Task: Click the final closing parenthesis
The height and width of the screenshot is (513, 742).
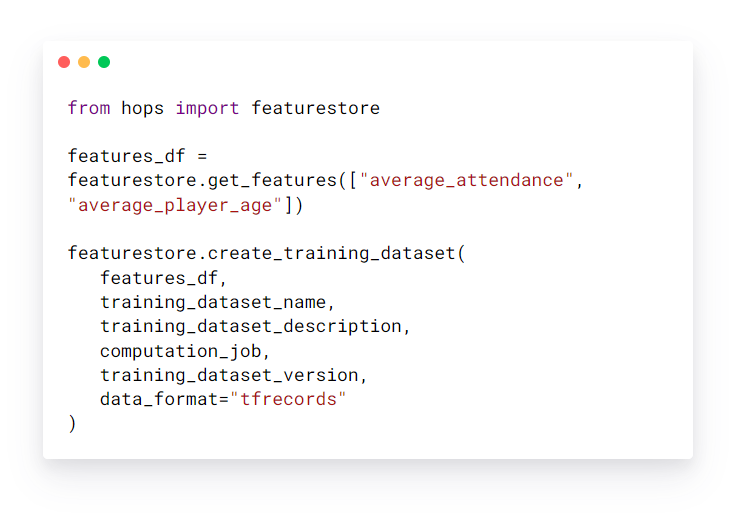Action: (72, 423)
